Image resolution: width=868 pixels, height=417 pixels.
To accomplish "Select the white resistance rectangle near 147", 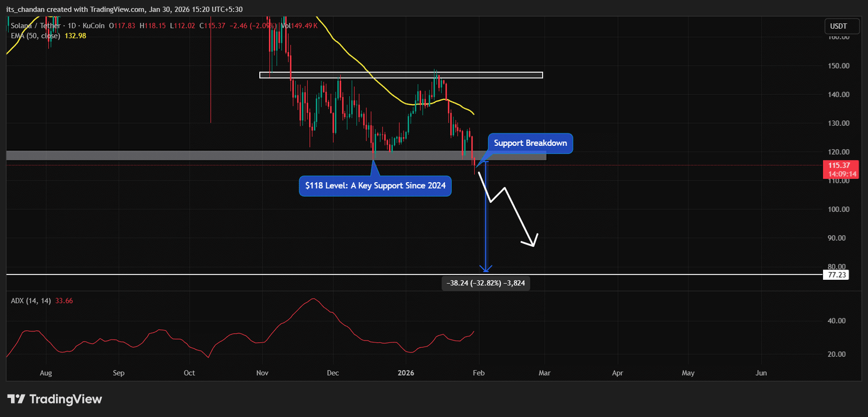I will (x=401, y=75).
